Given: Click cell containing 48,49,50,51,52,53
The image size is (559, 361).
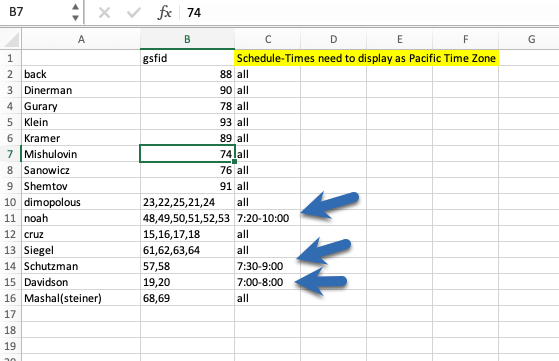Looking at the screenshot, I should coord(188,218).
